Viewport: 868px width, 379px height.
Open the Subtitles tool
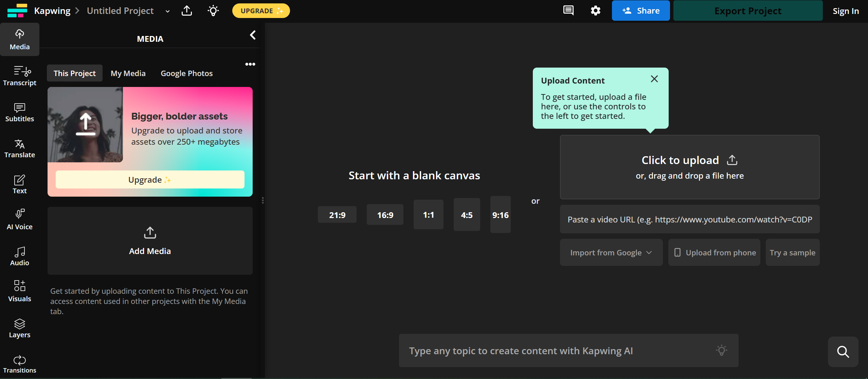tap(20, 112)
